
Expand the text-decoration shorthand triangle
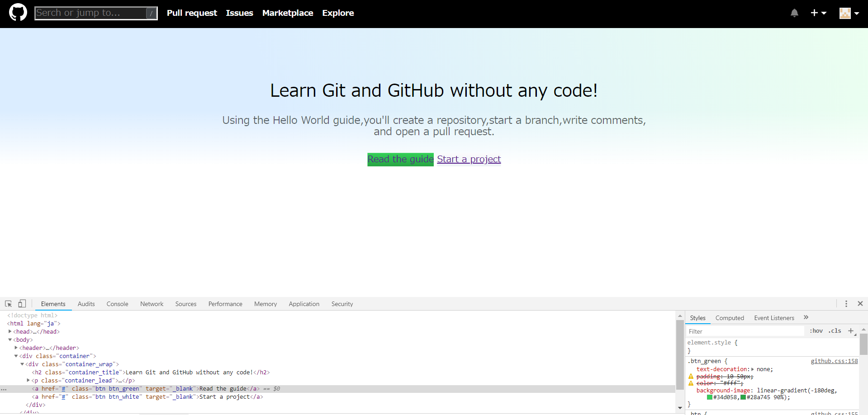[x=753, y=369]
